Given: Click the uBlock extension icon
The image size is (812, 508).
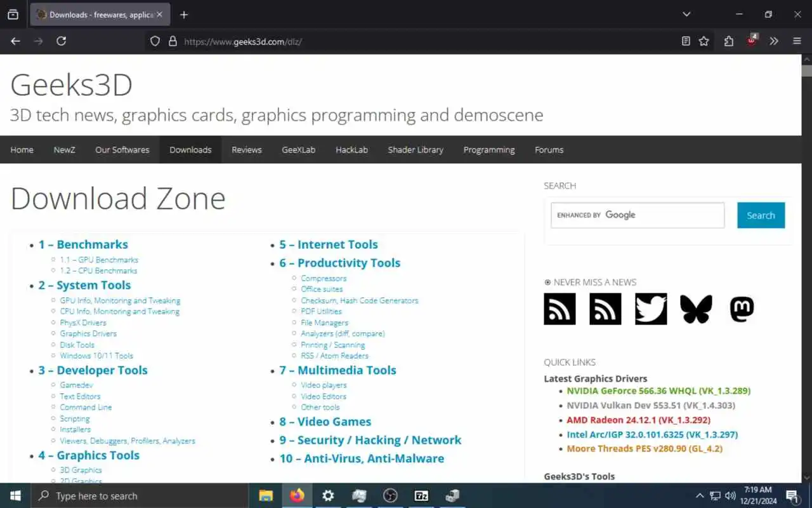Looking at the screenshot, I should click(x=752, y=41).
